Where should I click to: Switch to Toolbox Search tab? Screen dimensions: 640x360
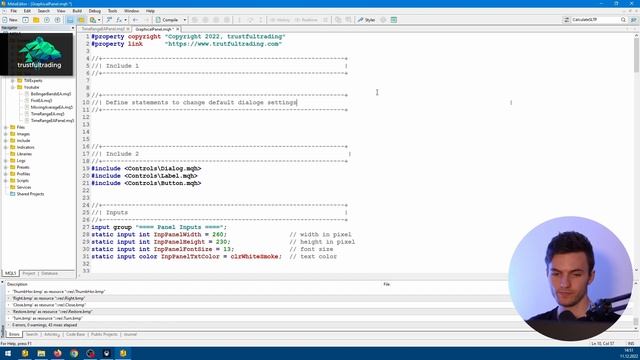click(31, 334)
